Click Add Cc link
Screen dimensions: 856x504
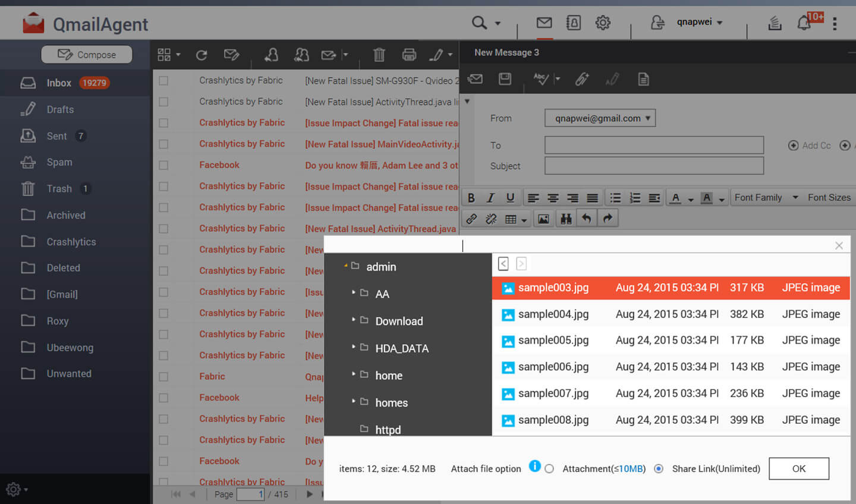click(x=809, y=146)
